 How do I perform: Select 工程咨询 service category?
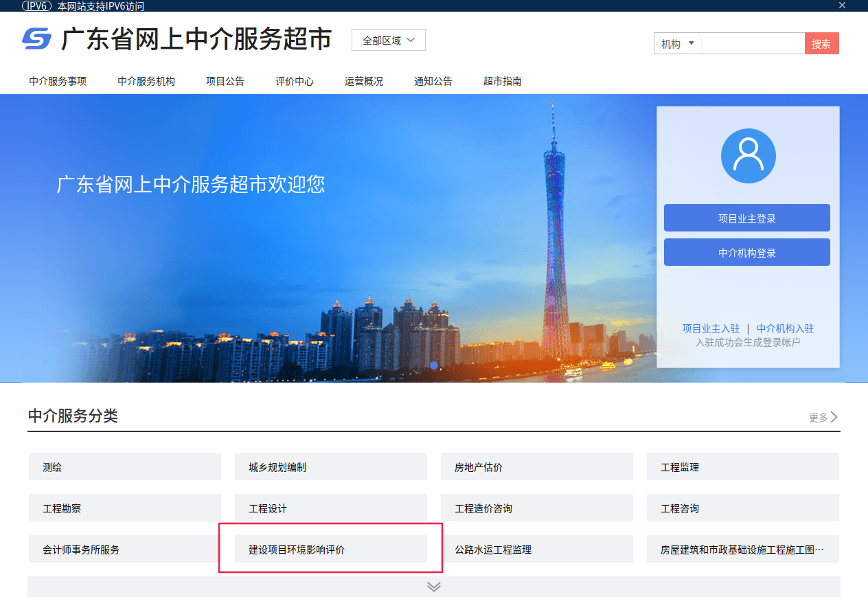tap(743, 508)
